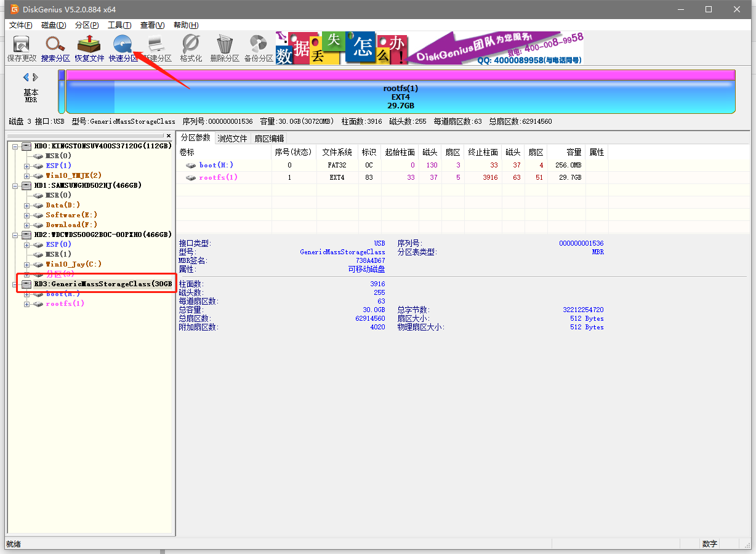Collapse the HD1 SAMSUNG disk node
The width and height of the screenshot is (756, 554).
click(x=15, y=185)
